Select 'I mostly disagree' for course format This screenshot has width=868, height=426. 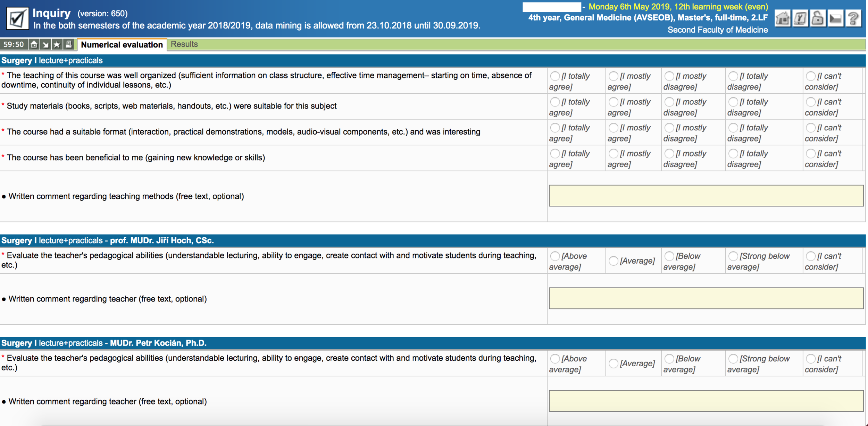[x=669, y=128]
